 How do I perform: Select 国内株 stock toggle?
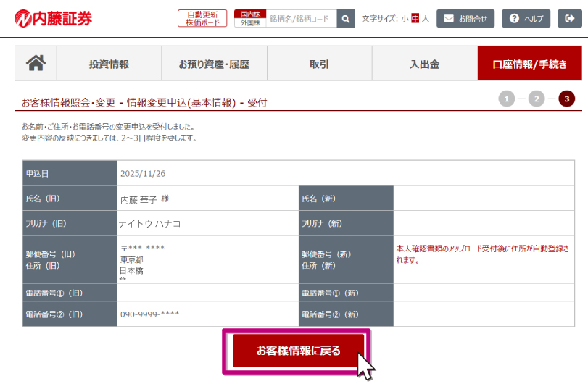250,14
